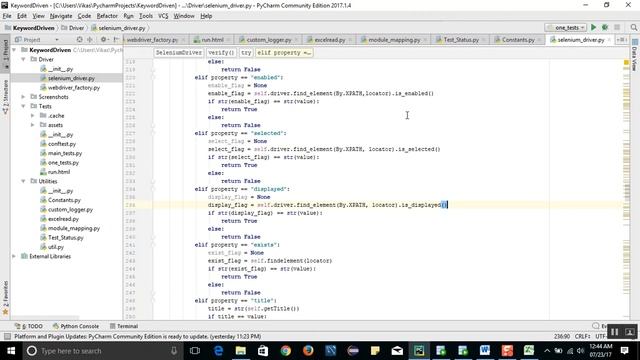Click the CRLF line separator status entry
This screenshot has width=640, height=360.
pyautogui.click(x=582, y=336)
